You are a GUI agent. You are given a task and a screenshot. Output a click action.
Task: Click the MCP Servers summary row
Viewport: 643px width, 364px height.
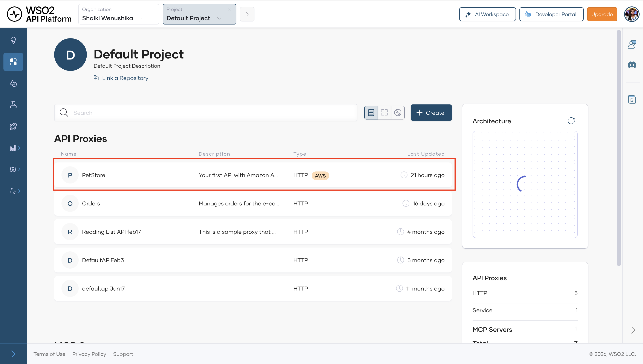525,329
